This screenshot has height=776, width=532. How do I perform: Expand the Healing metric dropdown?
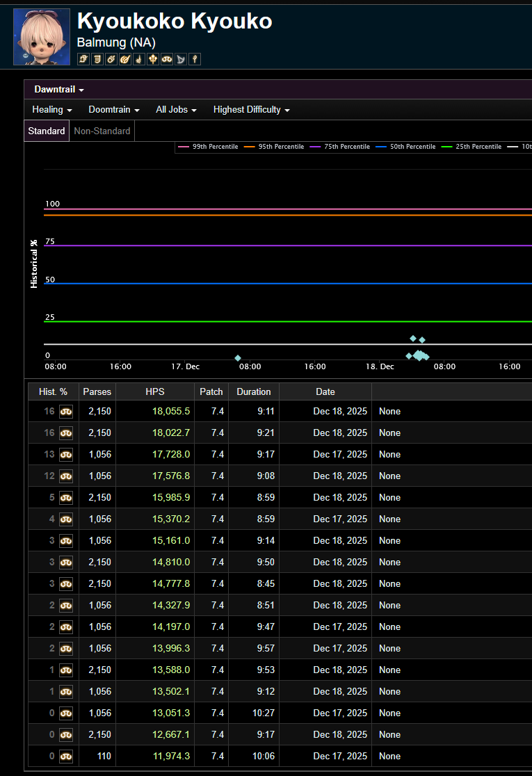tap(52, 110)
